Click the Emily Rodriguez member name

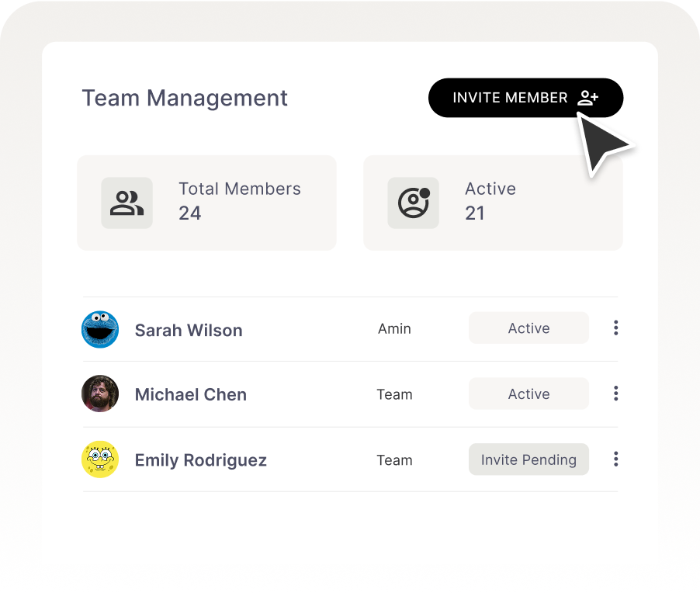(201, 460)
